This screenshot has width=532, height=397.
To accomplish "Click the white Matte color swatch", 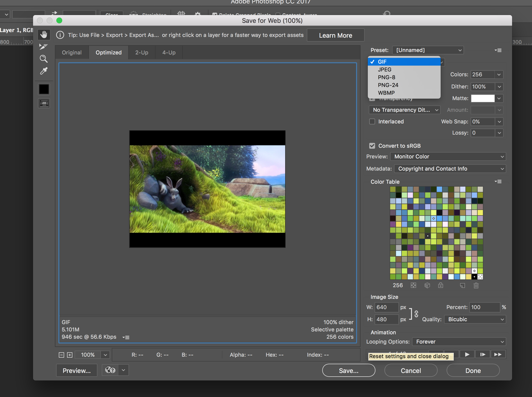I will tap(483, 98).
